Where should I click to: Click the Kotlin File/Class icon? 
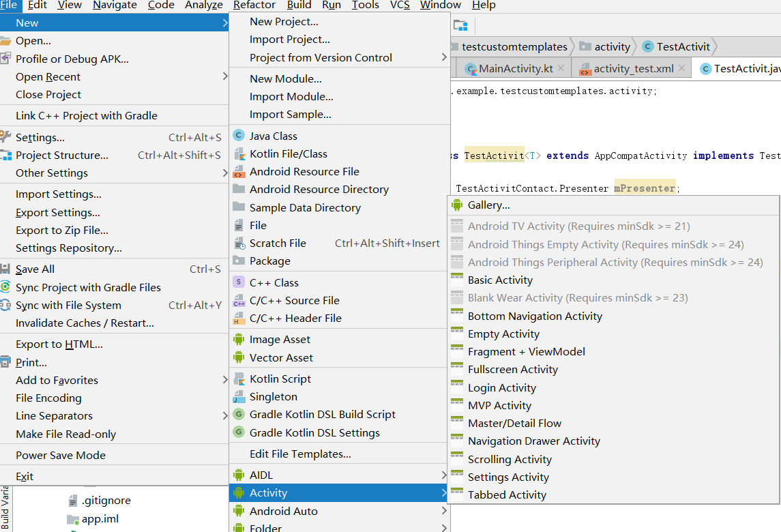pyautogui.click(x=239, y=153)
